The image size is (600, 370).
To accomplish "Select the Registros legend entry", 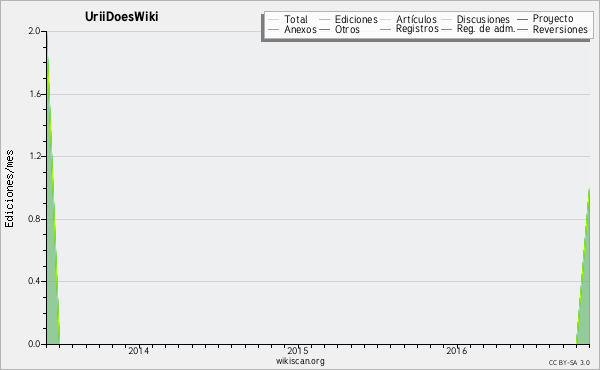I will (x=417, y=29).
